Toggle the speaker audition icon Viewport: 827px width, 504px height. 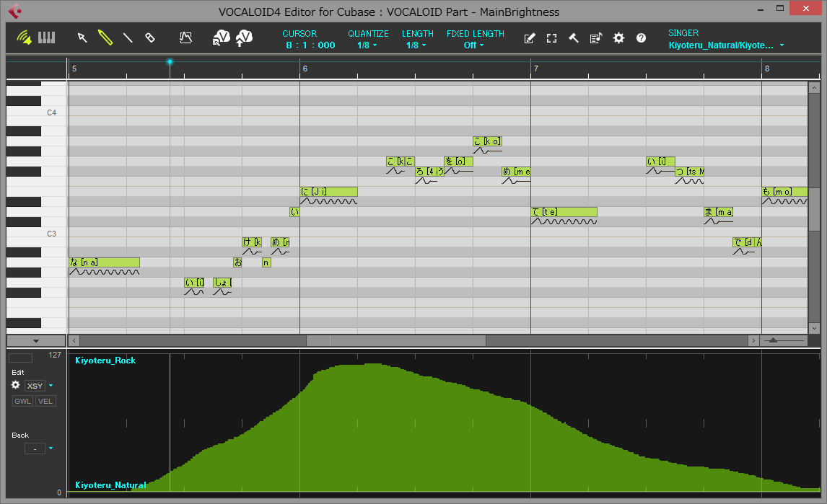pos(24,37)
